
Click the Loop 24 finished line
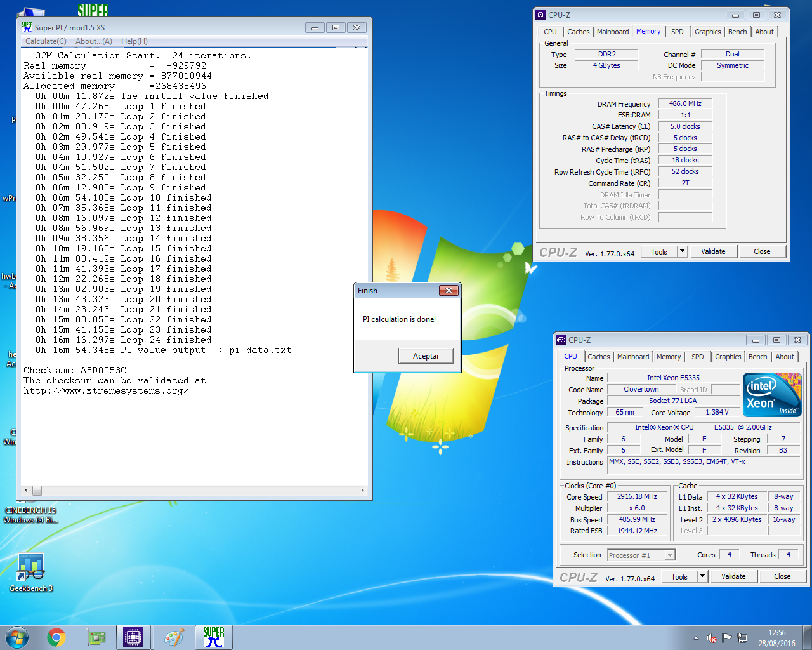click(x=124, y=340)
